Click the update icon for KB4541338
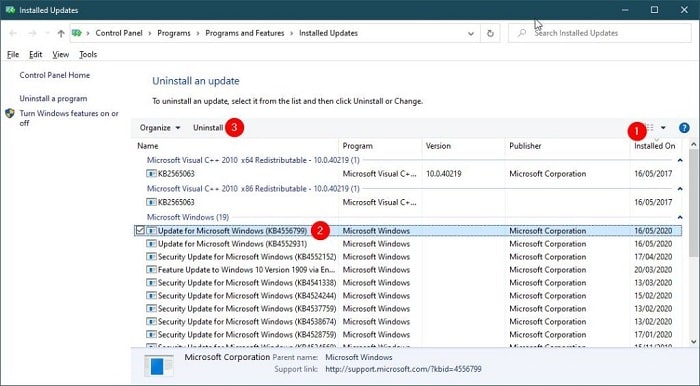Viewport: 700px width, 386px height. coord(151,283)
